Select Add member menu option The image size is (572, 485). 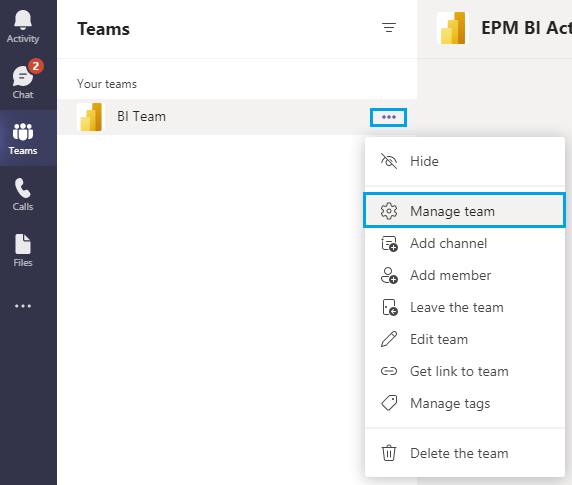point(465,275)
